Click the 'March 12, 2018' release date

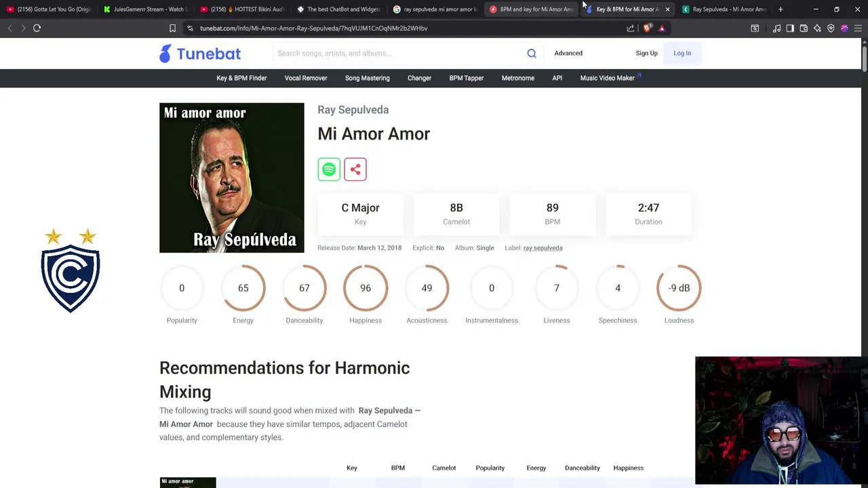point(379,248)
